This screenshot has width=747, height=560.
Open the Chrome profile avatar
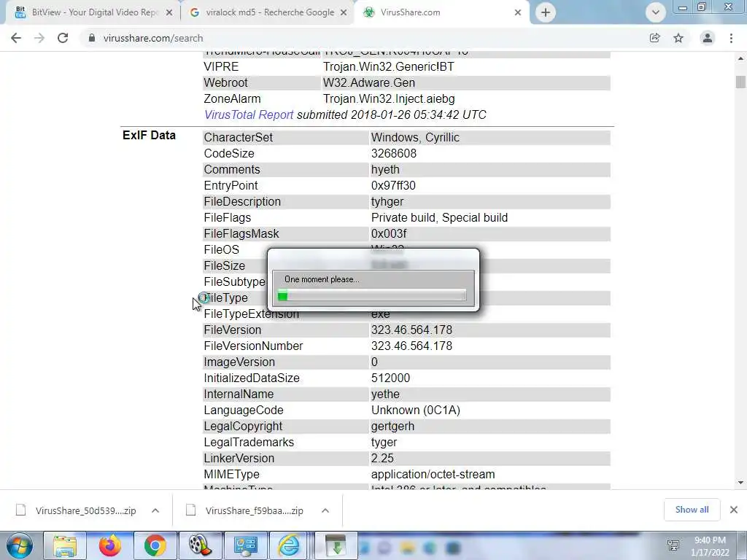coord(708,38)
